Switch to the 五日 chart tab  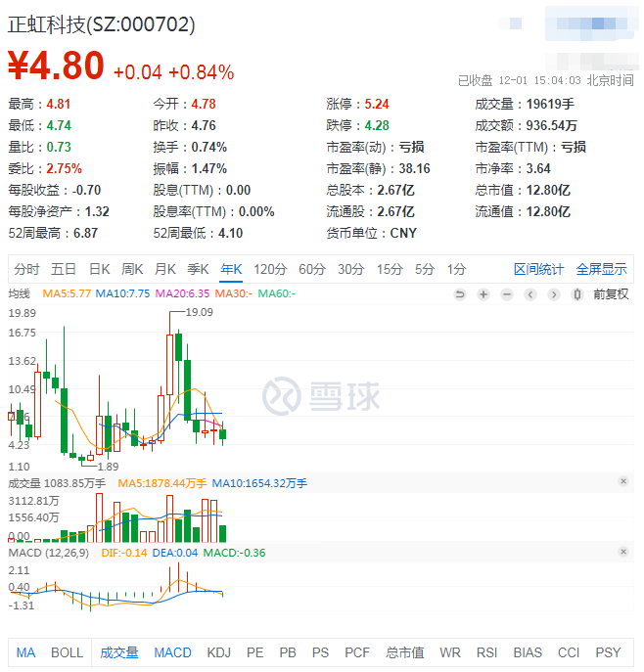64,270
